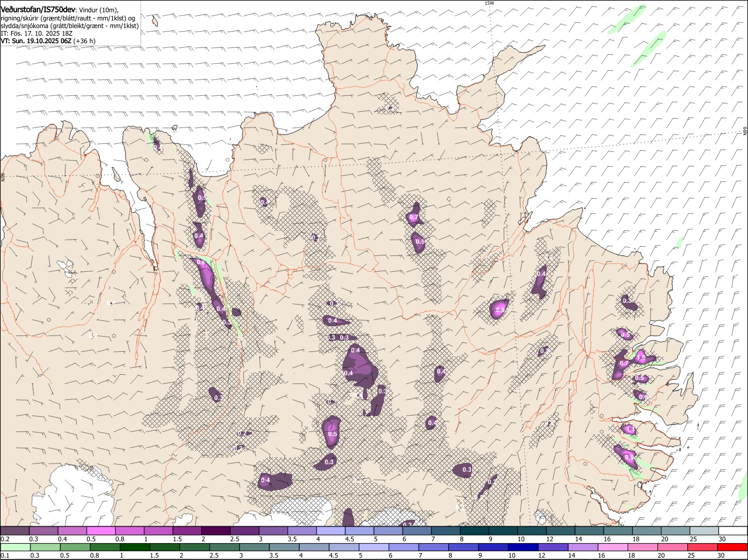Viewport: 748px width, 560px height.
Task: Pick the purple-row swatch between 4 and 4.5
Action: pyautogui.click(x=331, y=531)
